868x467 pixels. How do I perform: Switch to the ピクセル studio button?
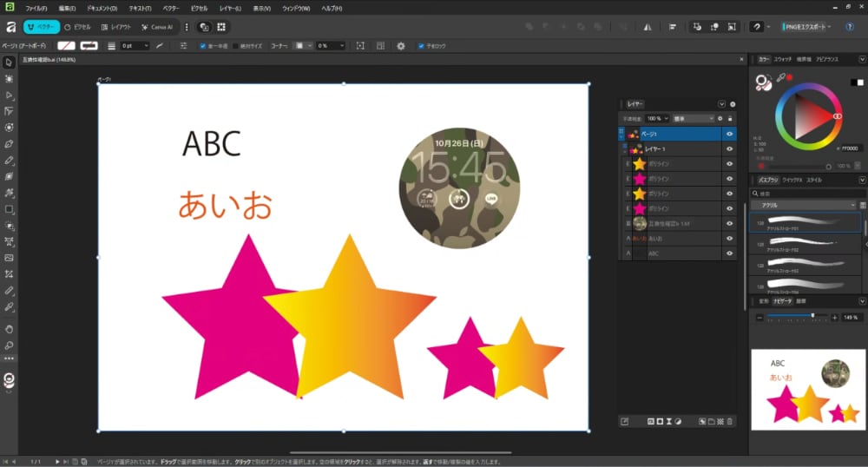click(x=79, y=27)
